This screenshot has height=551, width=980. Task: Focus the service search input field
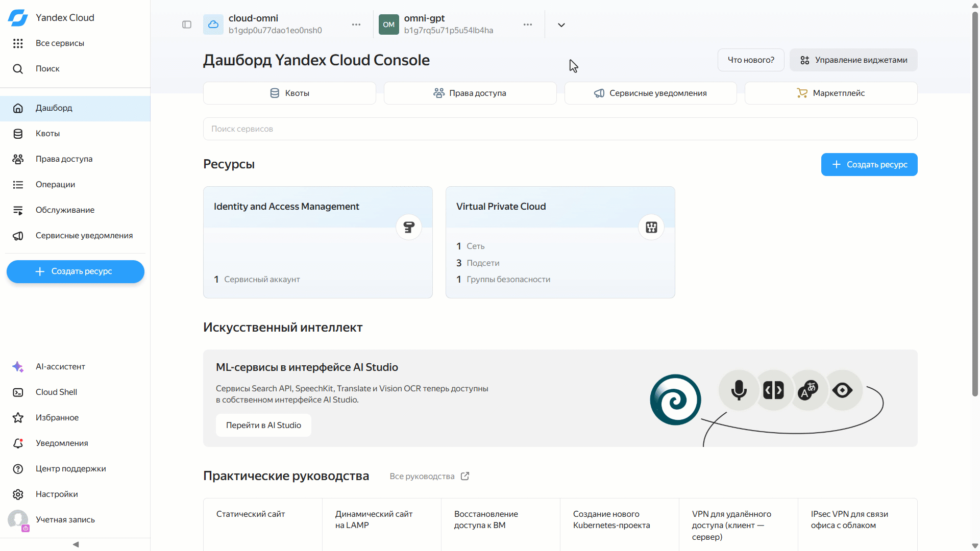pos(560,129)
